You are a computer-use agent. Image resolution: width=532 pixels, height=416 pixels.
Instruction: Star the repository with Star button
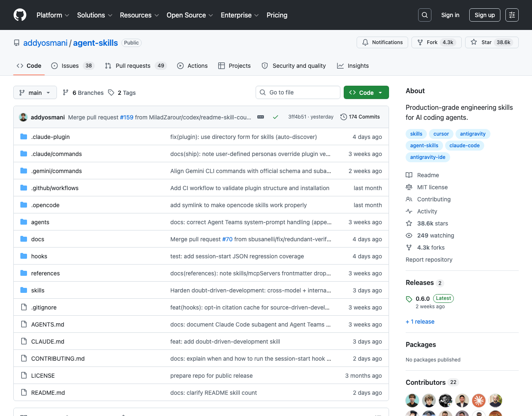click(492, 42)
